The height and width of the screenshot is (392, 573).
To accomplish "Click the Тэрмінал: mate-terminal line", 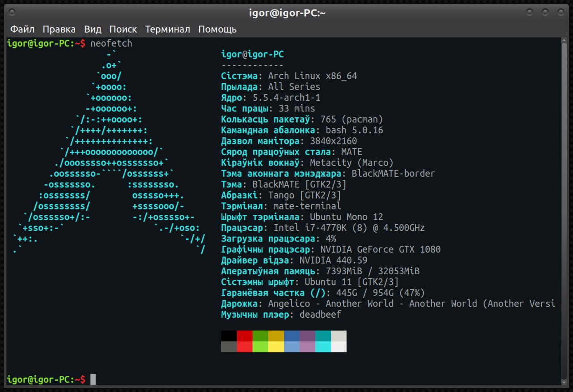I will tap(281, 206).
